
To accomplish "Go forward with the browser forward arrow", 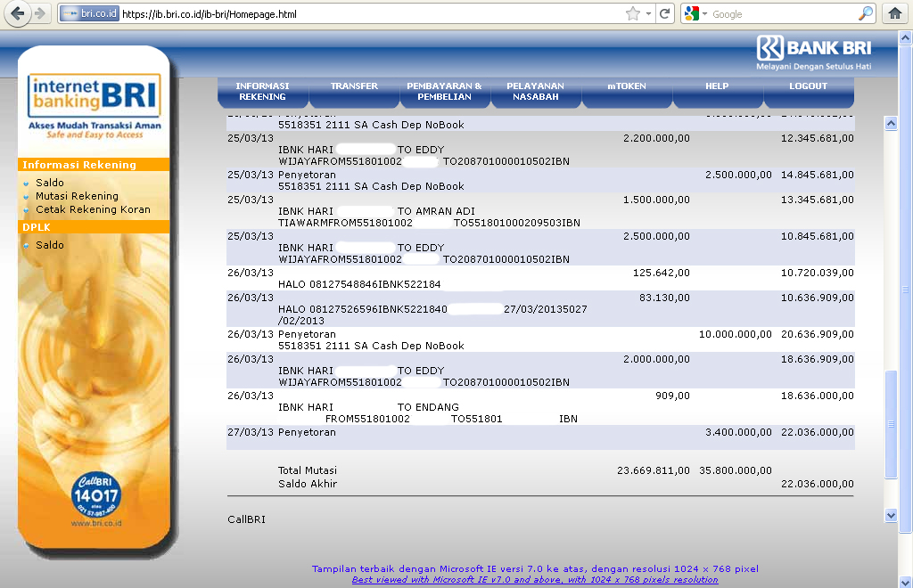I will tap(40, 13).
